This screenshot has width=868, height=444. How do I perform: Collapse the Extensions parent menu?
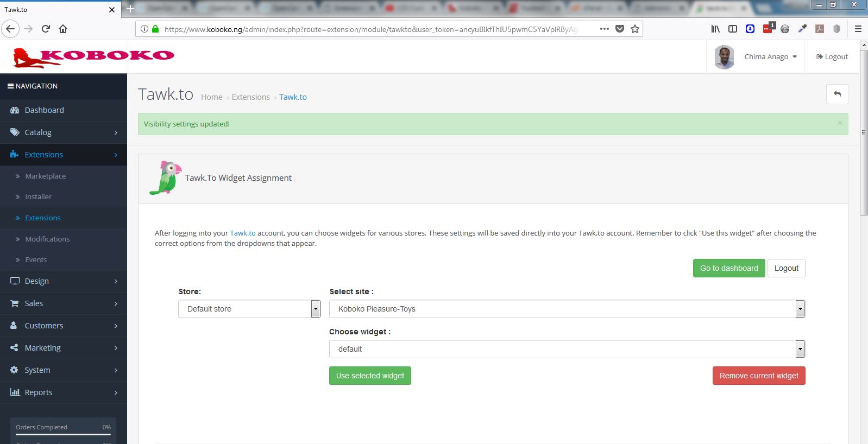tap(64, 155)
